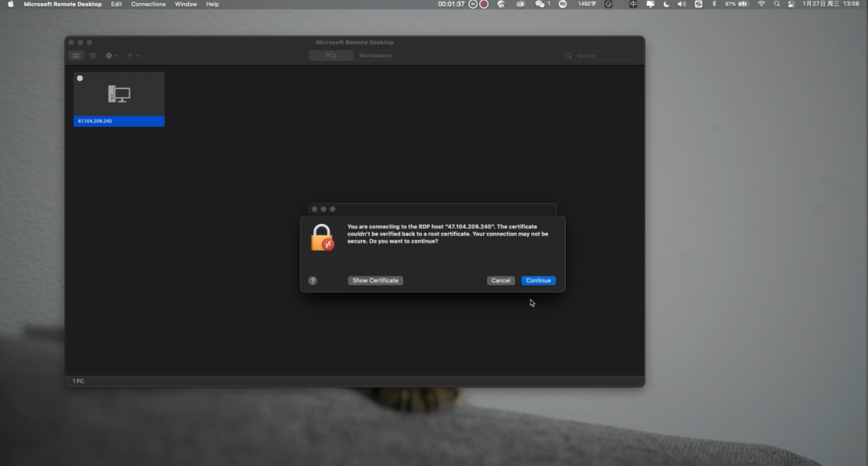Image resolution: width=868 pixels, height=466 pixels.
Task: Click the recording timer 00:01:37
Action: (x=451, y=4)
